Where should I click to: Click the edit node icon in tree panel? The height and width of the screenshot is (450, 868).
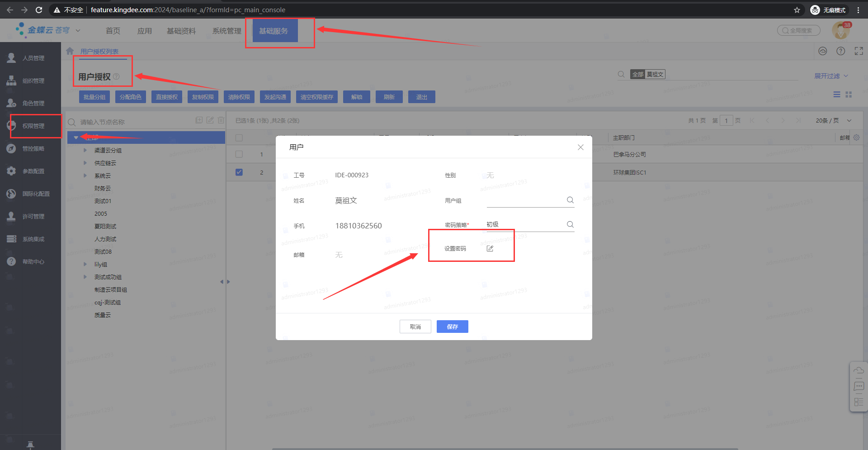pyautogui.click(x=210, y=120)
